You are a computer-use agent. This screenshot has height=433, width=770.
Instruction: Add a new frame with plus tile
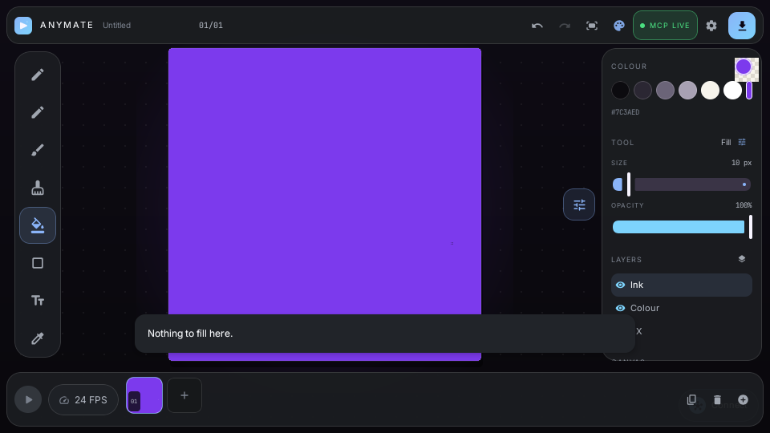[x=184, y=395]
